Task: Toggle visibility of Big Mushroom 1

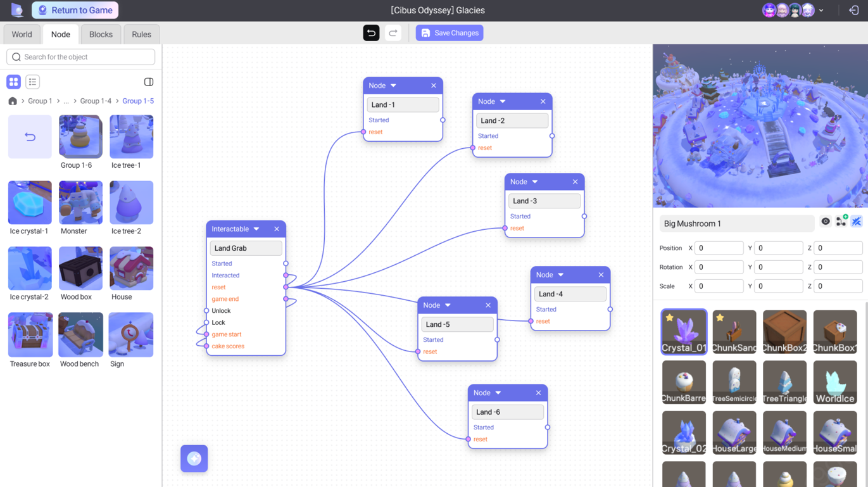Action: [x=826, y=221]
